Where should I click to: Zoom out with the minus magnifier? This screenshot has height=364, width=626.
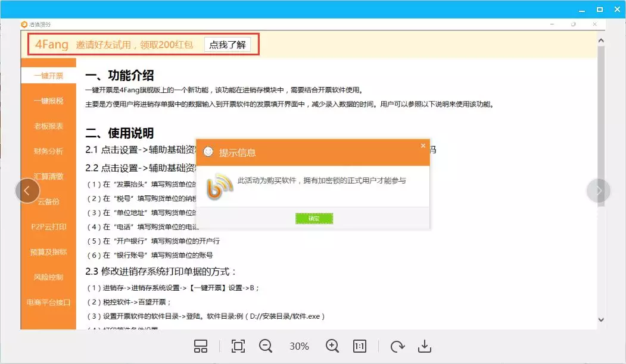[266, 346]
